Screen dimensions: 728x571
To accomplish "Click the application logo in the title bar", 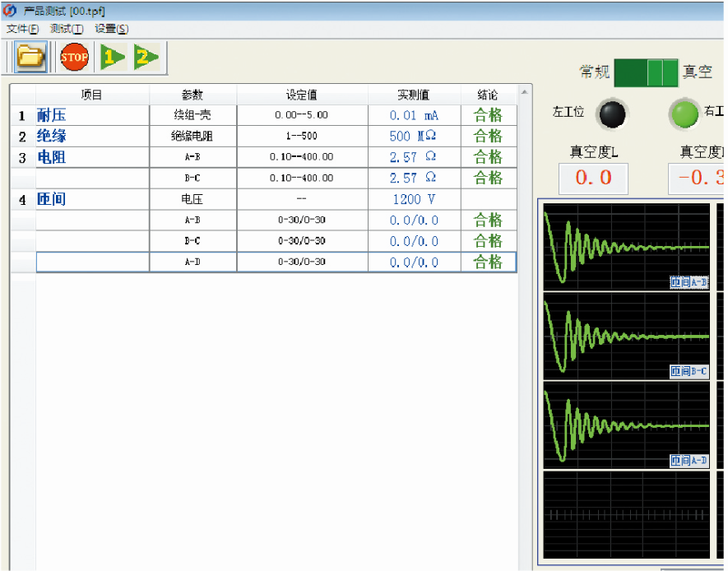I will click(10, 10).
